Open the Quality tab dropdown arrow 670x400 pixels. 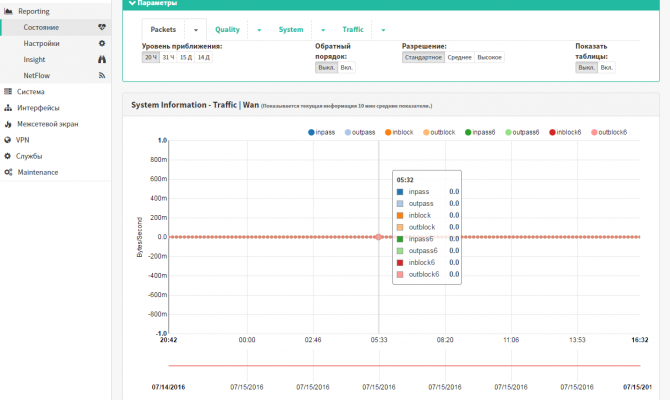click(259, 30)
